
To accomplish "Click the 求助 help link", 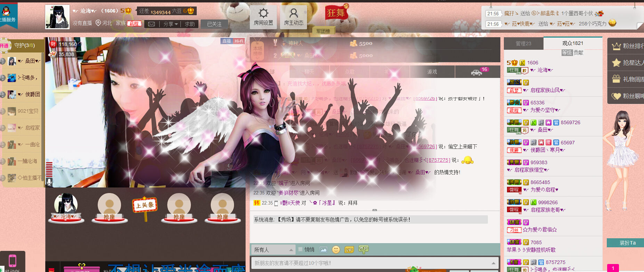I will pos(190,24).
